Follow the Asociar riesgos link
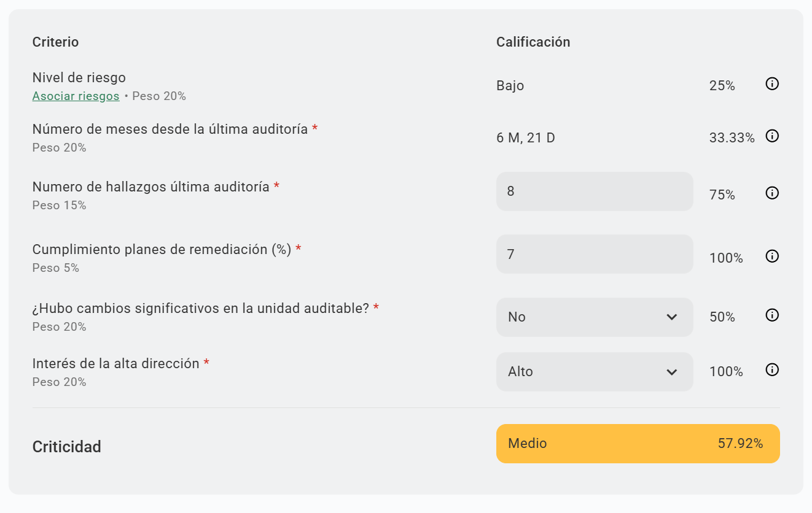812x513 pixels. point(76,96)
